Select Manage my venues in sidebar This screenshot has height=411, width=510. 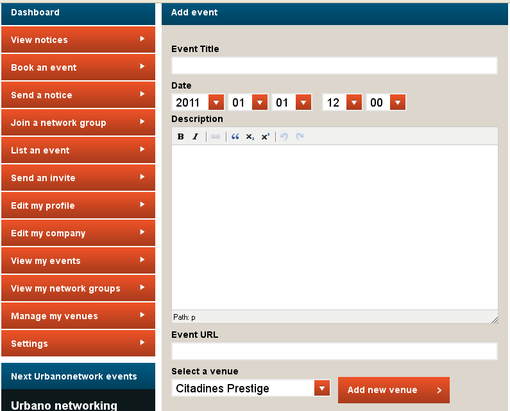(x=78, y=316)
